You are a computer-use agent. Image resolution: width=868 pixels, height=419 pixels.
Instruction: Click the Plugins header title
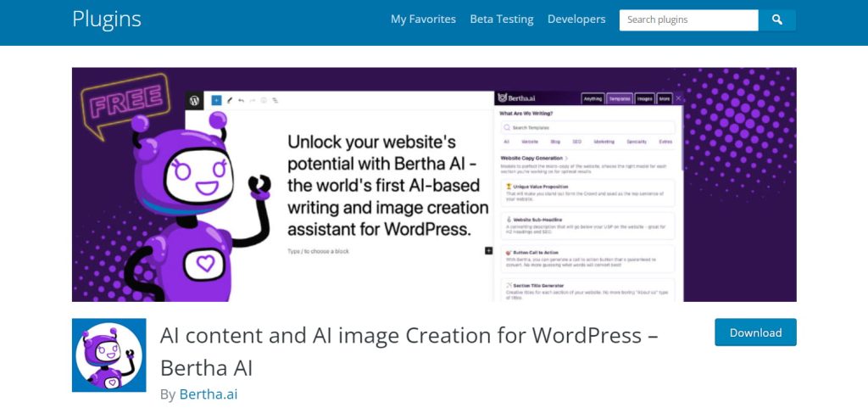107,19
